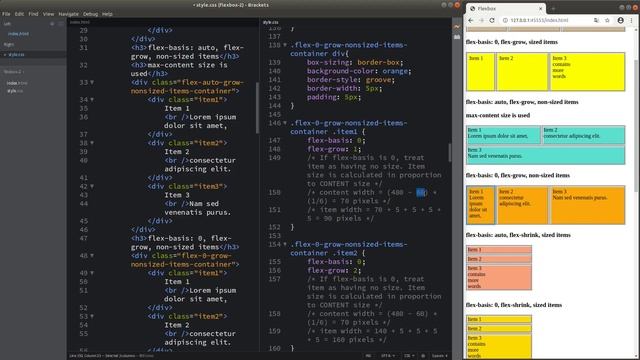This screenshot has width=640, height=360.
Task: Click the browser page vertical scrollbar
Action: click(636, 126)
